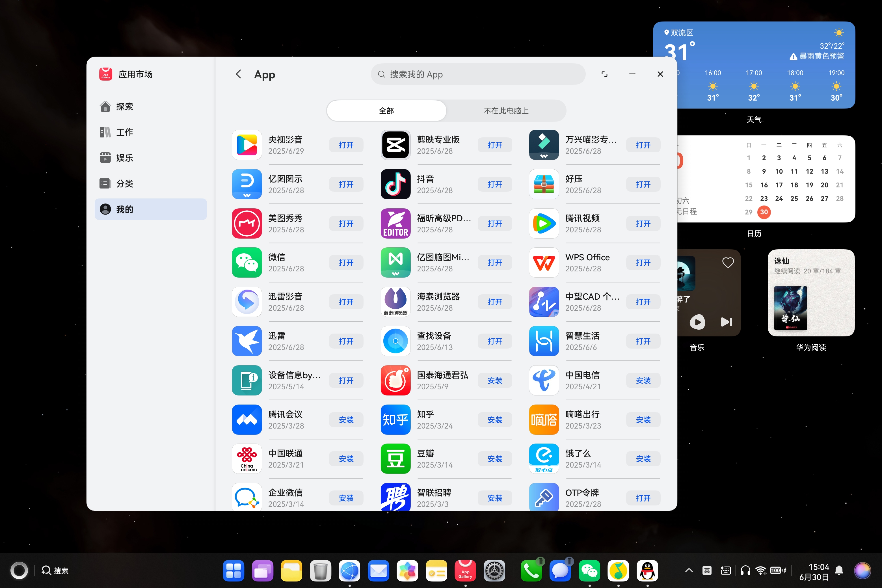Click the 腾讯视频 app icon
Viewport: 882px width, 588px height.
click(544, 224)
